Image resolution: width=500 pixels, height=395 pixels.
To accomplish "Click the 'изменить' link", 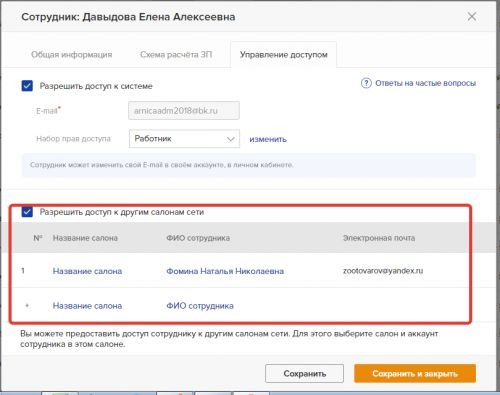I will (268, 139).
